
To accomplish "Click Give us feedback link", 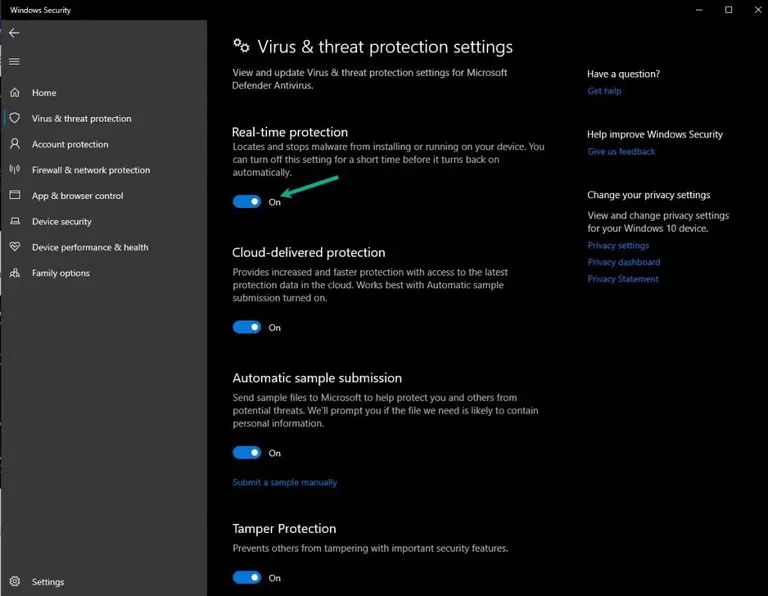I will [x=621, y=151].
